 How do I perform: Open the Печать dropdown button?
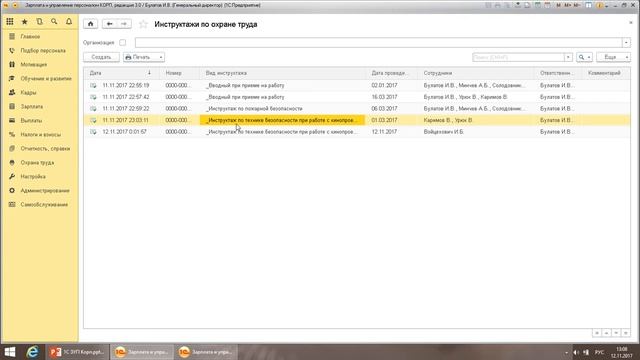[144, 57]
